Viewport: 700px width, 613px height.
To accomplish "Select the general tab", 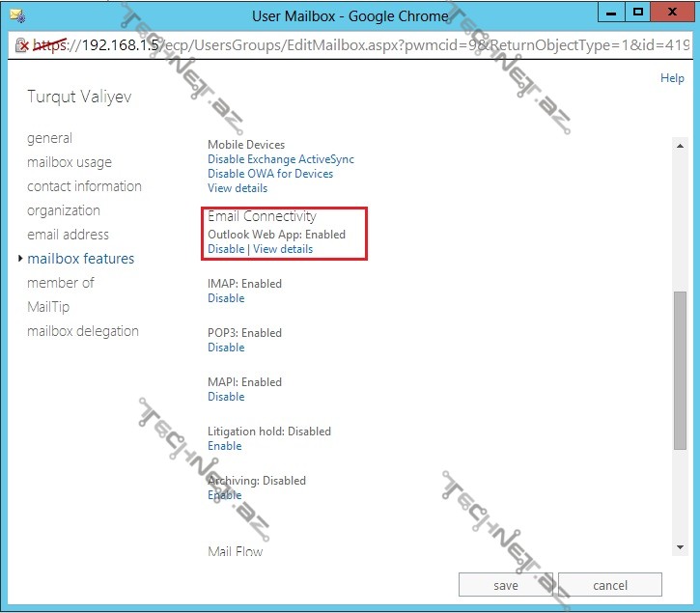I will 49,138.
